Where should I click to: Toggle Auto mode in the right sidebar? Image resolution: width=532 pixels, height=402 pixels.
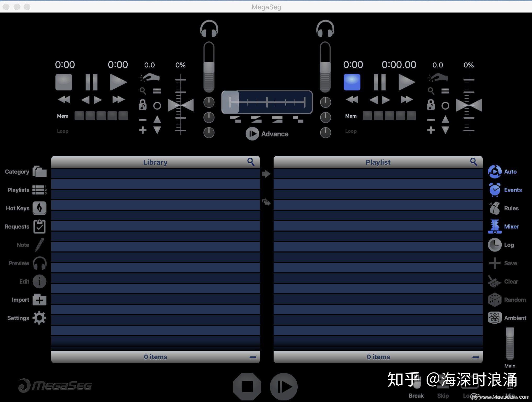tap(495, 171)
